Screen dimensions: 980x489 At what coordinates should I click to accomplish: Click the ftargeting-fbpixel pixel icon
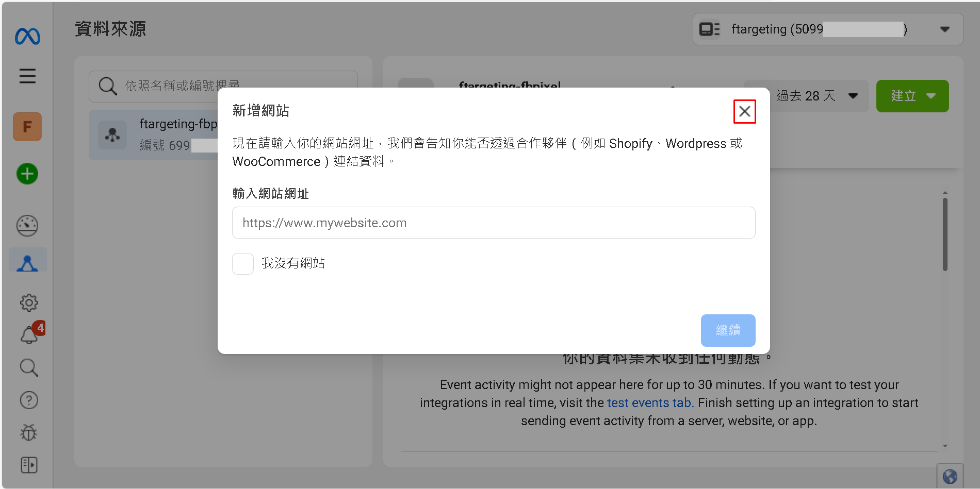(x=112, y=135)
